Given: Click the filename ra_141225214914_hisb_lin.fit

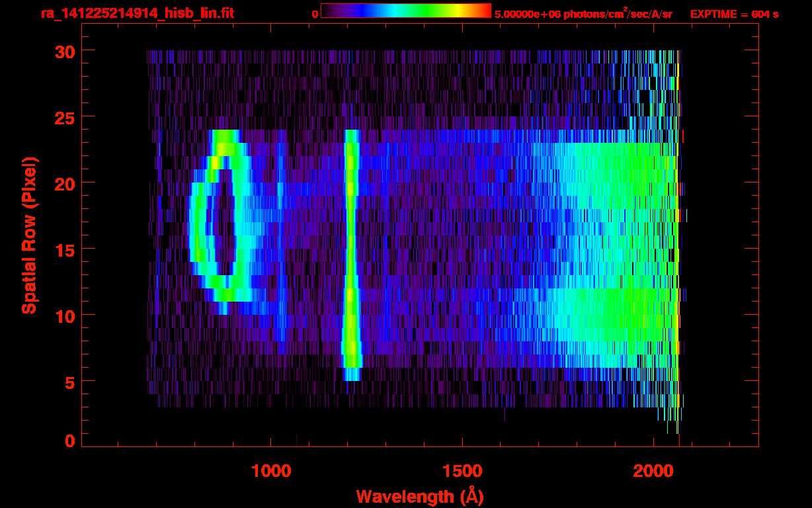Looking at the screenshot, I should [x=137, y=13].
